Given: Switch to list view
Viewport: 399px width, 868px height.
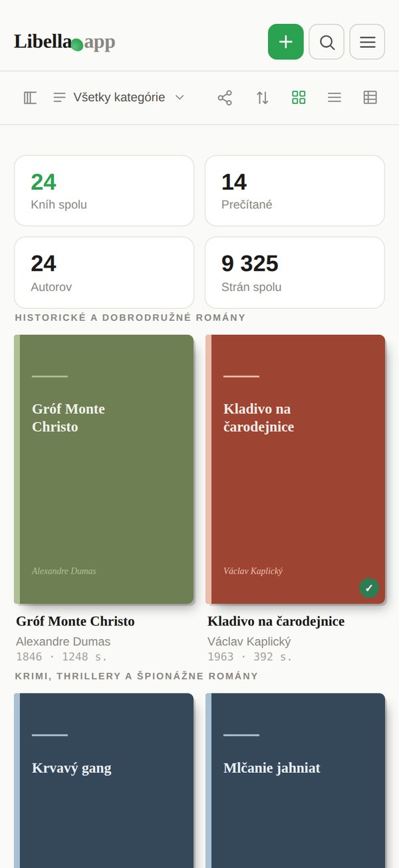Looking at the screenshot, I should [334, 98].
